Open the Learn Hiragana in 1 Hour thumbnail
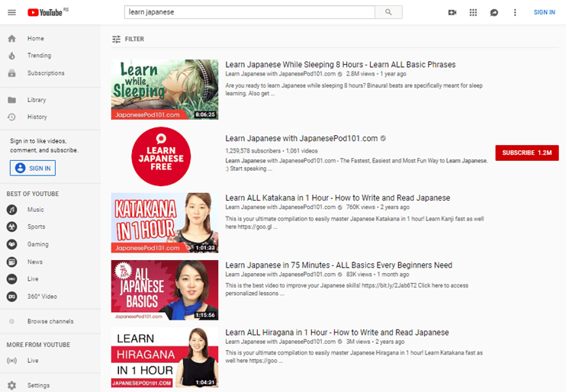The image size is (566, 392). pyautogui.click(x=165, y=358)
